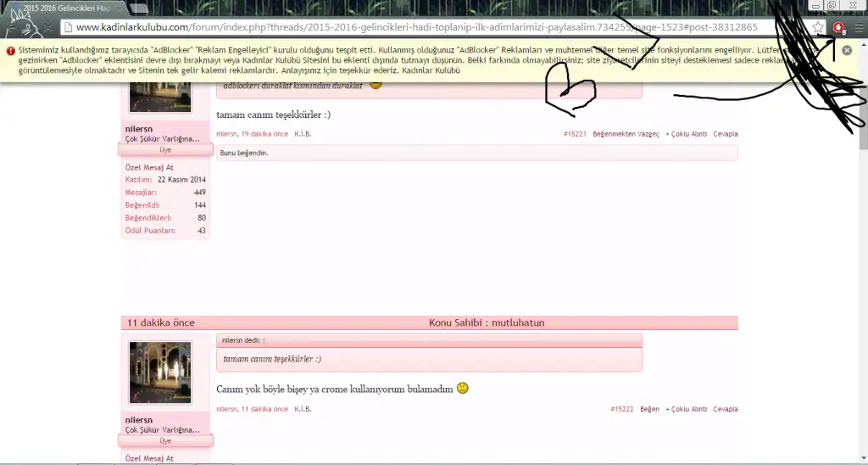Stop loading the page with X button

pyautogui.click(x=48, y=26)
